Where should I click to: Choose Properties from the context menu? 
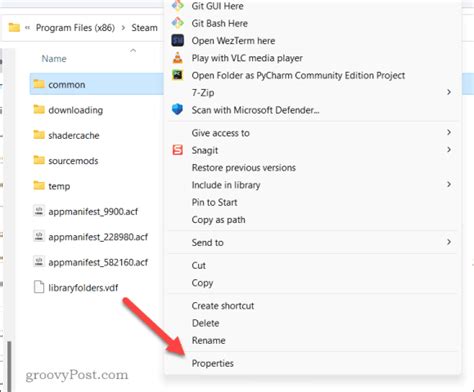pos(213,363)
